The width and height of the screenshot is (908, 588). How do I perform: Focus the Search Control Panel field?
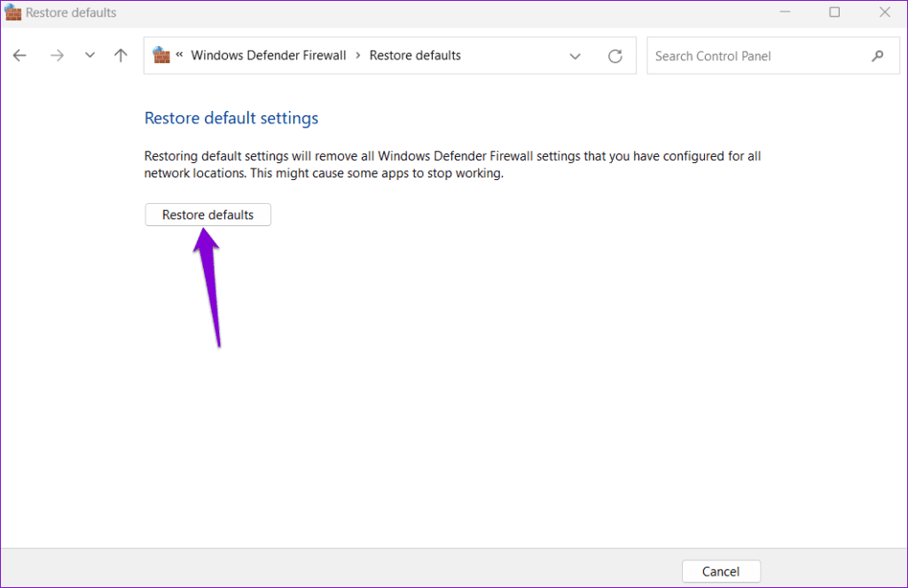(x=754, y=56)
